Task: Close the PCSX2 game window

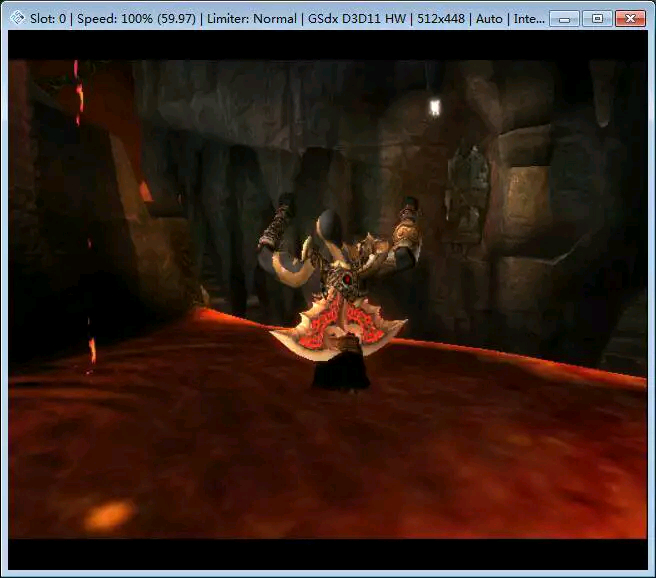Action: tap(630, 18)
